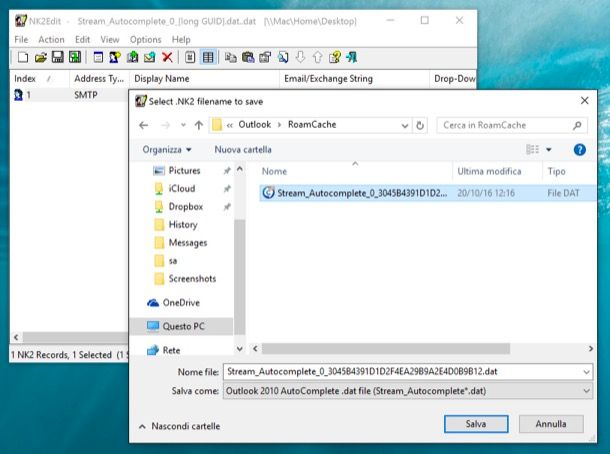The height and width of the screenshot is (454, 610).
Task: Open the recent locations dropdown arrow
Action: click(x=183, y=125)
